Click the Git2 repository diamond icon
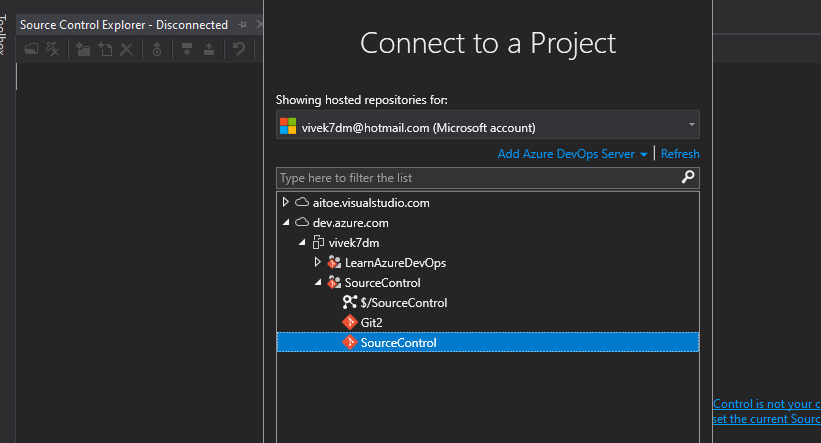 click(349, 323)
